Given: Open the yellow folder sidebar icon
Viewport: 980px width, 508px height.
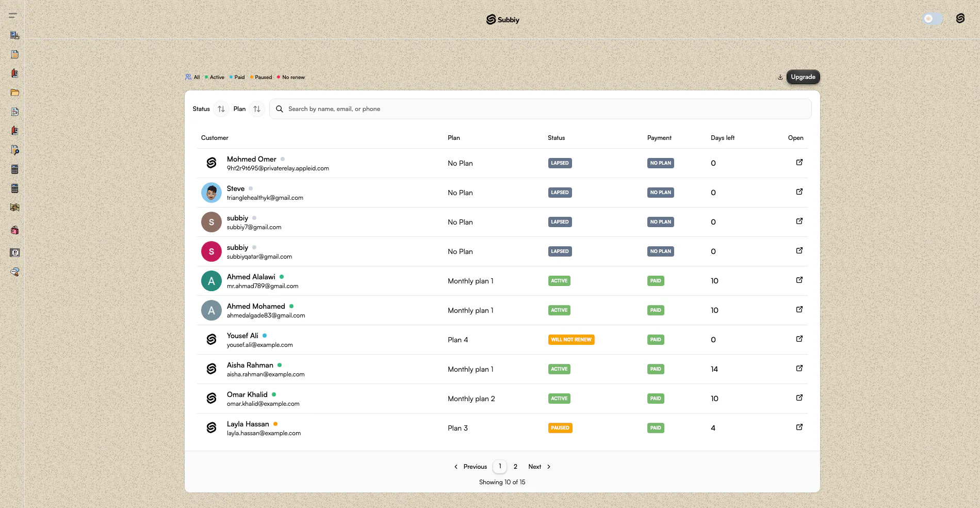Looking at the screenshot, I should (15, 93).
